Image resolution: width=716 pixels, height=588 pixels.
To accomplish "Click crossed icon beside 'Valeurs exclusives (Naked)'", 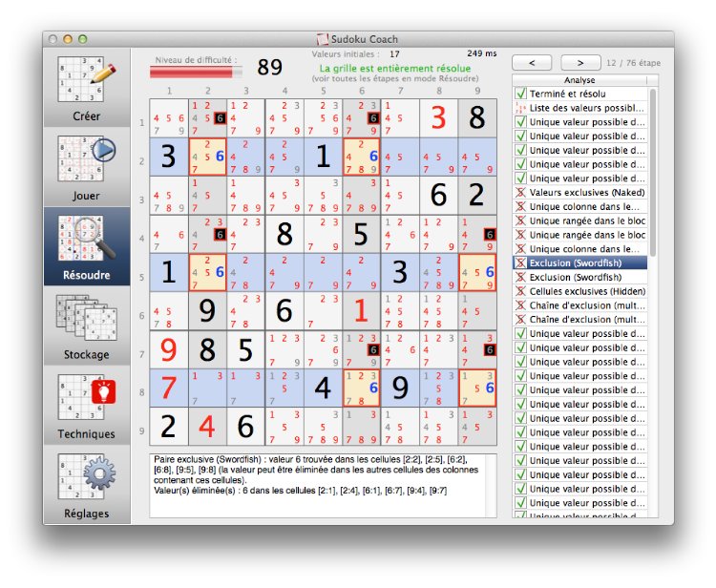I will (520, 192).
